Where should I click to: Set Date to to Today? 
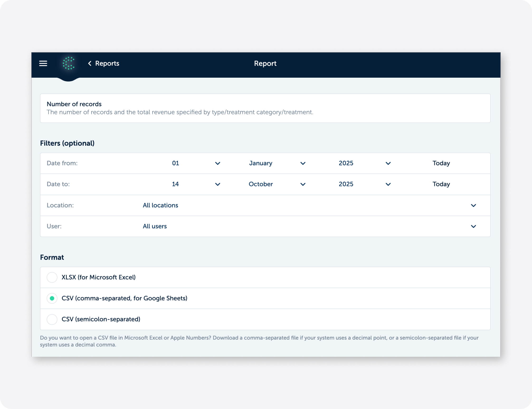[441, 184]
